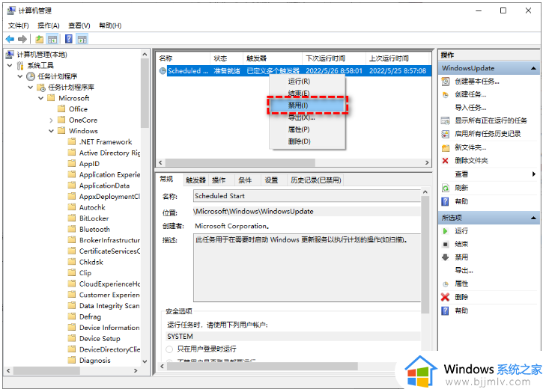Select the 任务计划程序 clock icon in tree

(x=31, y=76)
